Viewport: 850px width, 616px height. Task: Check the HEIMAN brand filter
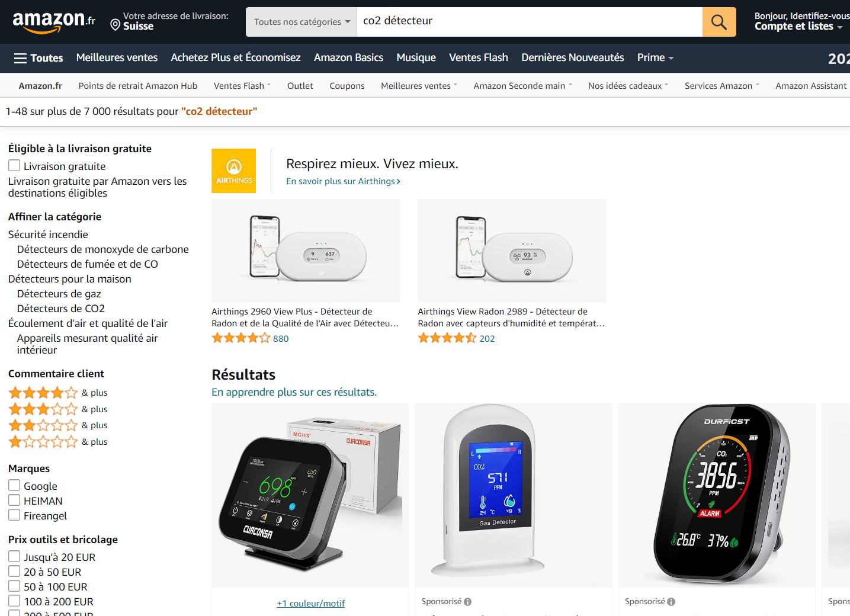(14, 500)
